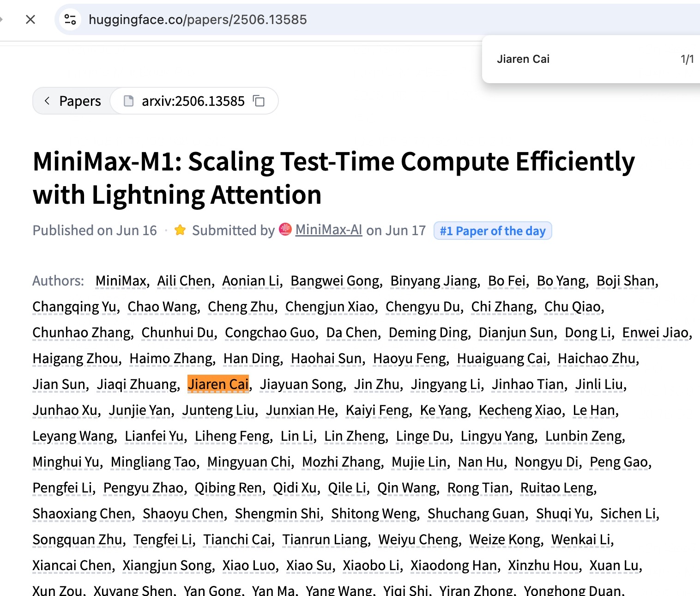The image size is (700, 596).
Task: Open author Enwei Jiao
Action: click(x=655, y=333)
